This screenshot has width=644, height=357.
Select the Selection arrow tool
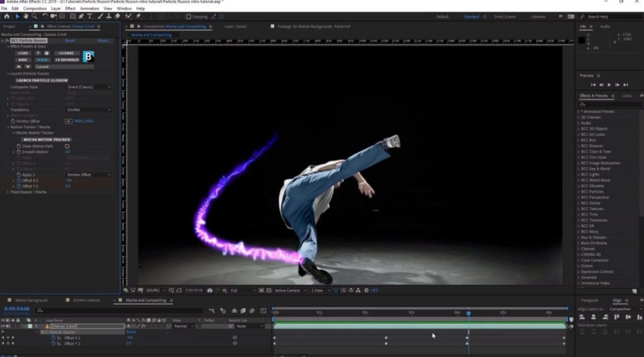[x=17, y=16]
